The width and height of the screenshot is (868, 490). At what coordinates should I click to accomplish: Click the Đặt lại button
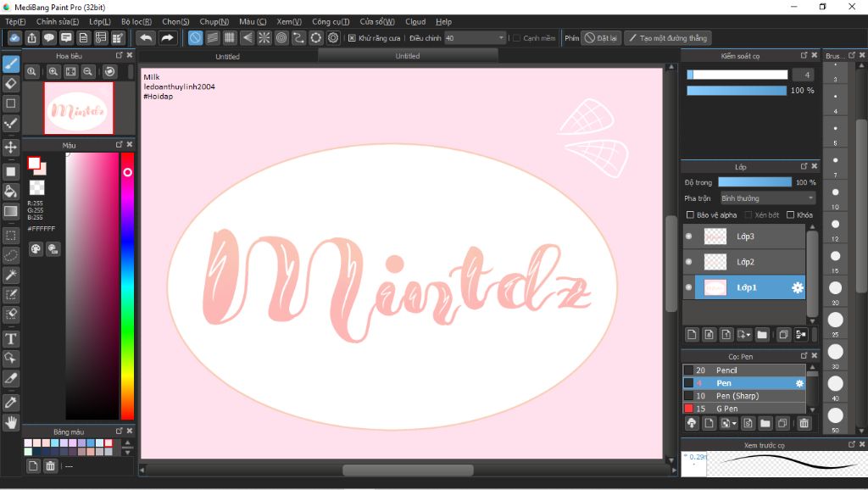pos(602,38)
